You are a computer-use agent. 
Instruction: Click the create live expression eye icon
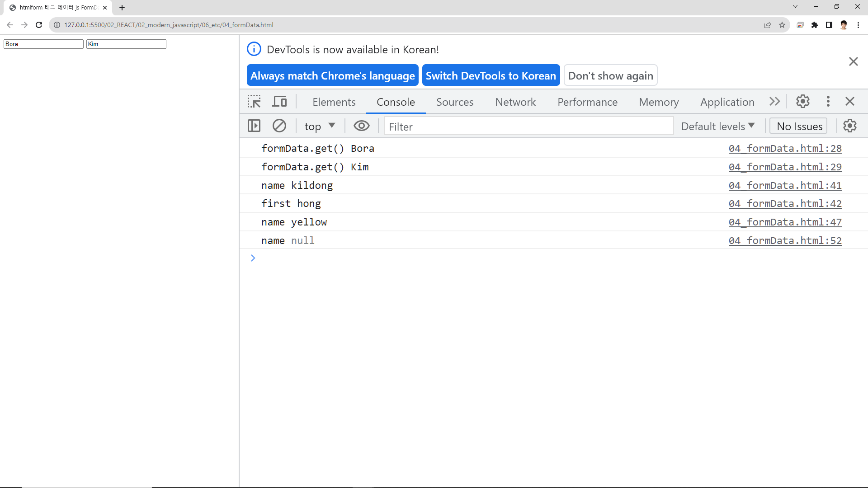pos(362,126)
